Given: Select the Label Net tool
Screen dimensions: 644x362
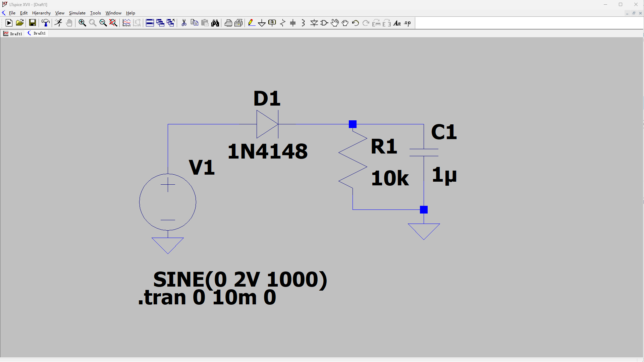Looking at the screenshot, I should click(272, 23).
